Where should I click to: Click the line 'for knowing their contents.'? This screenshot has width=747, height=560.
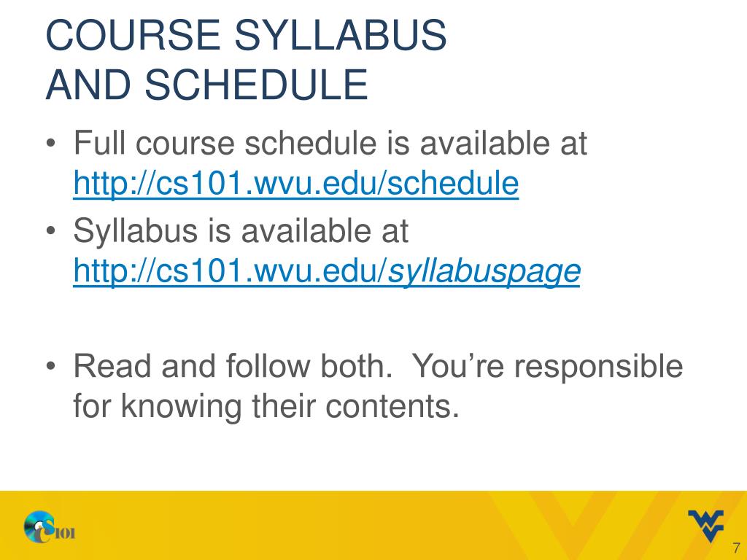click(266, 406)
